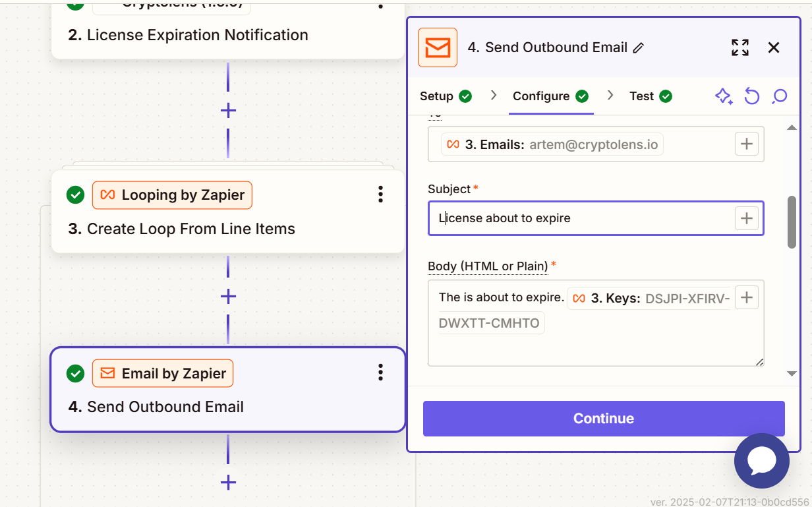The image size is (812, 507).
Task: Click the Body (HTML or Plain) label
Action: pos(488,266)
